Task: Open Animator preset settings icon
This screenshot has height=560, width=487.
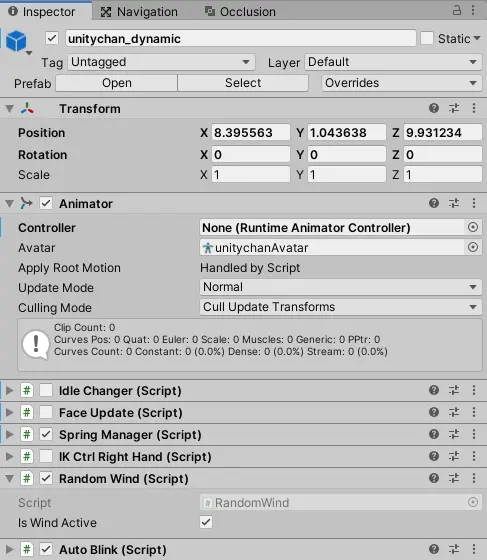Action: tap(454, 203)
